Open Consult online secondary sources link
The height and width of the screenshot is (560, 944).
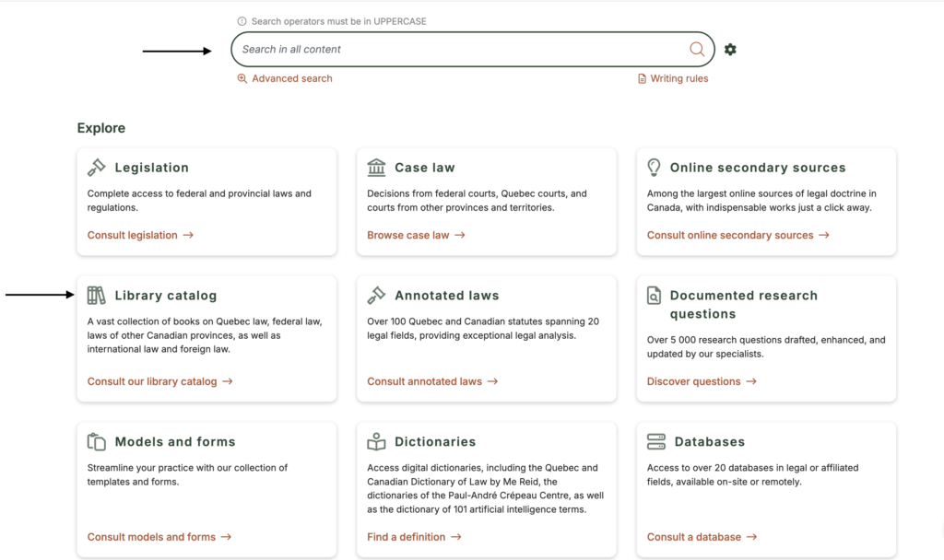(x=730, y=235)
